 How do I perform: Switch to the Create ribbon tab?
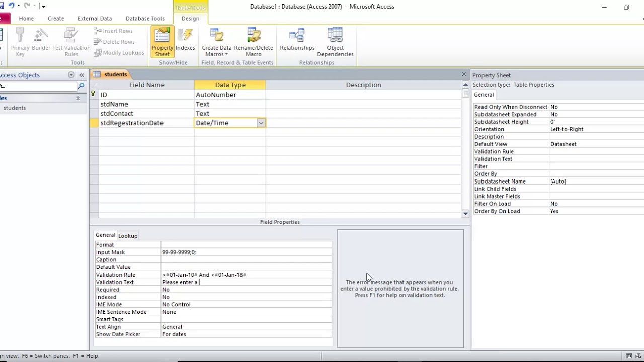tap(56, 18)
